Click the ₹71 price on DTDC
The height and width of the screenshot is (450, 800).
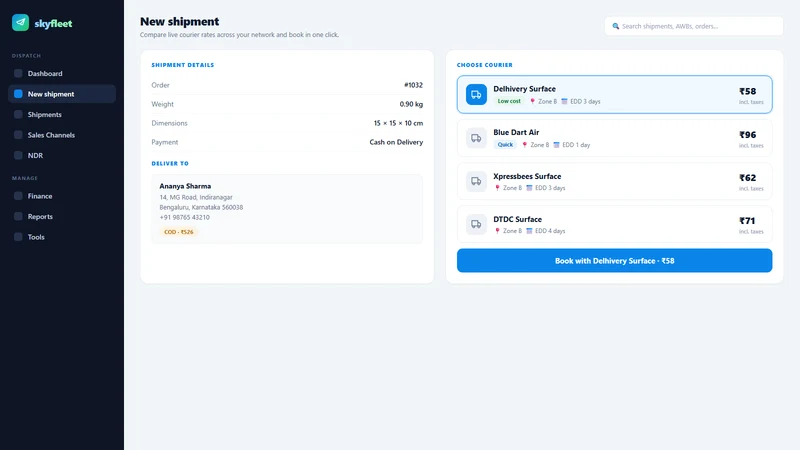[x=747, y=221]
